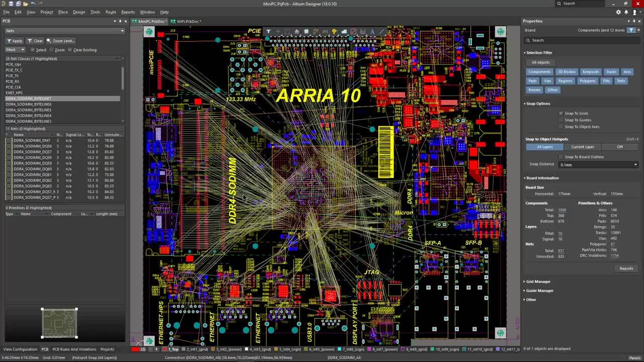
Task: Toggle the Zoom checkbox in PCB panel
Action: point(52,50)
